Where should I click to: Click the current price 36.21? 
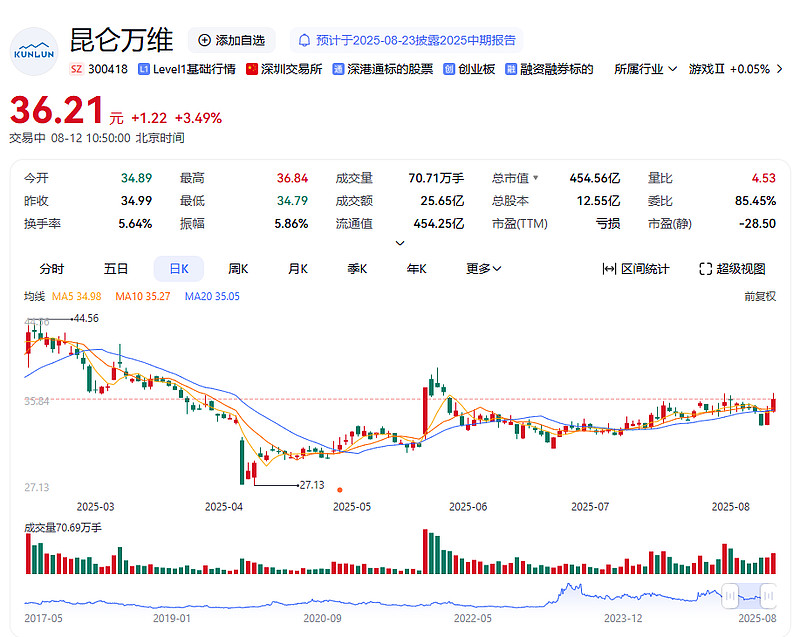[x=57, y=110]
